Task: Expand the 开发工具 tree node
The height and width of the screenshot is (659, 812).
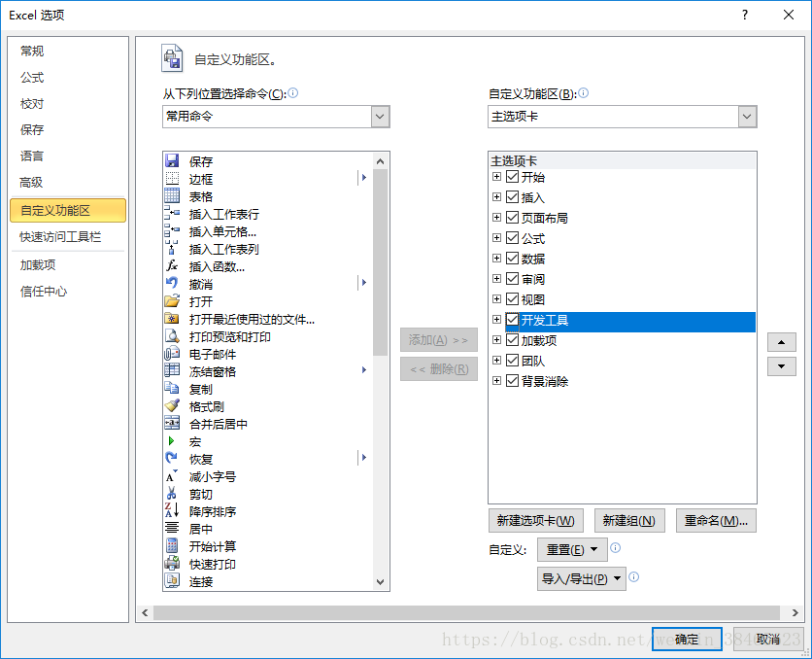Action: 496,320
